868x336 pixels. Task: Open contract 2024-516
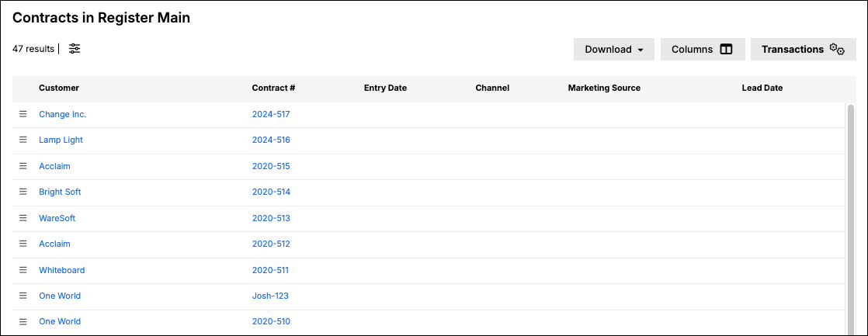pos(271,140)
